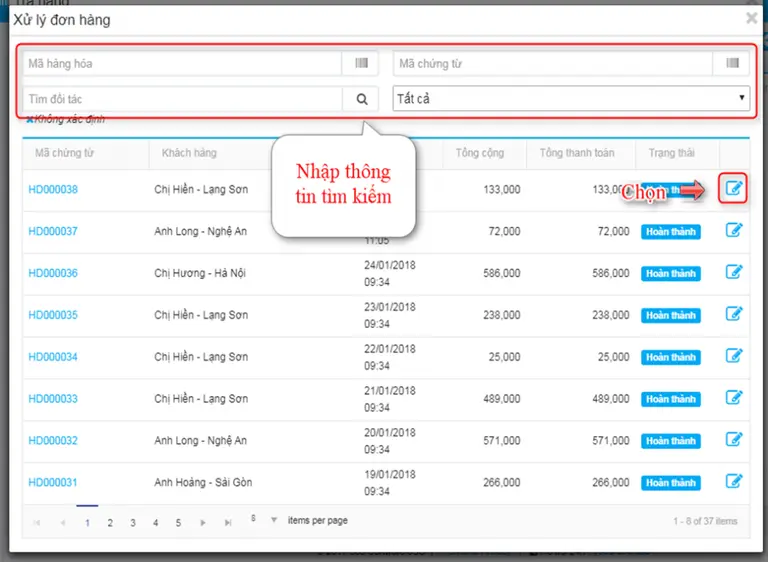The image size is (768, 562).
Task: Click total 489,000 in Tổng cộng column
Action: pos(502,399)
